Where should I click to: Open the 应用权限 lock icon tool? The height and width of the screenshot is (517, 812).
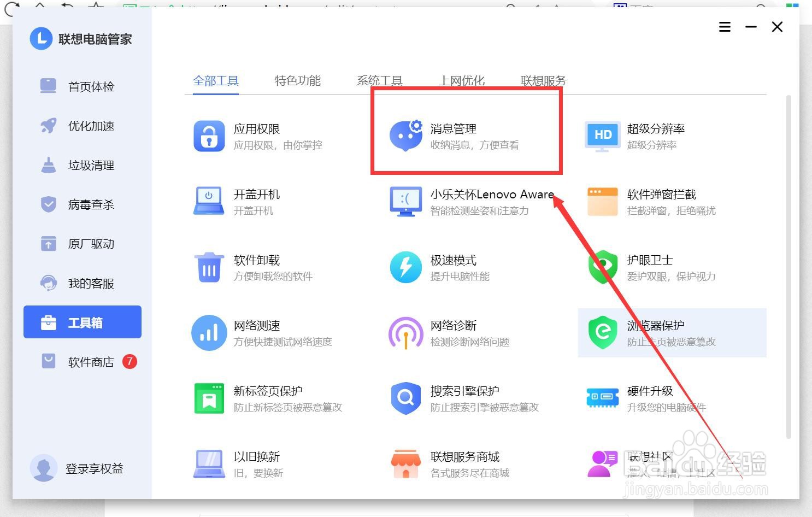click(x=209, y=136)
